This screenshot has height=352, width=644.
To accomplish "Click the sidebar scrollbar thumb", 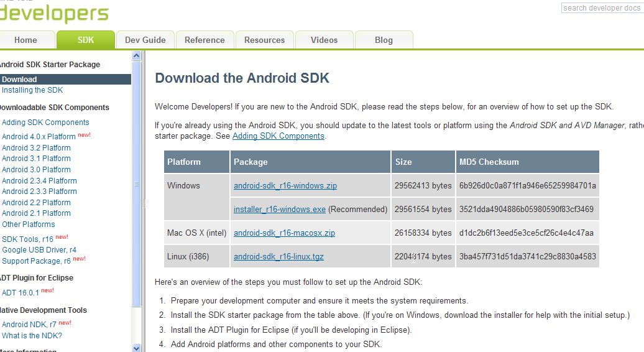I will (x=137, y=183).
